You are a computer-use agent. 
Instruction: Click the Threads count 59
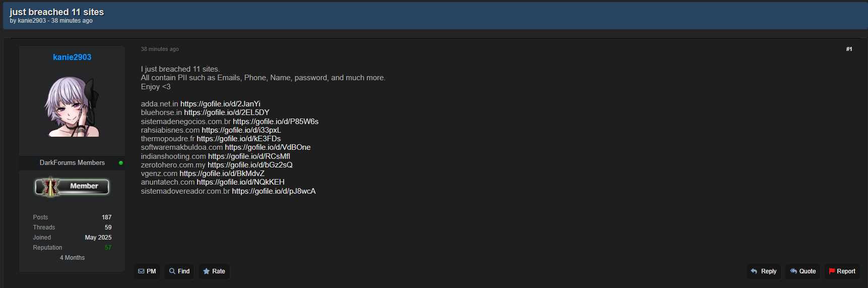(x=108, y=227)
